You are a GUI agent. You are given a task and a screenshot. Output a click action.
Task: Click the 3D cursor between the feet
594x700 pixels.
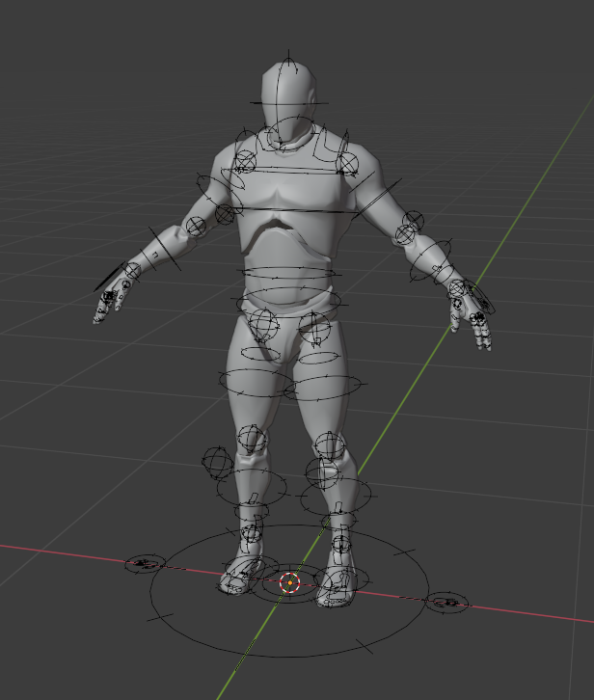[290, 582]
